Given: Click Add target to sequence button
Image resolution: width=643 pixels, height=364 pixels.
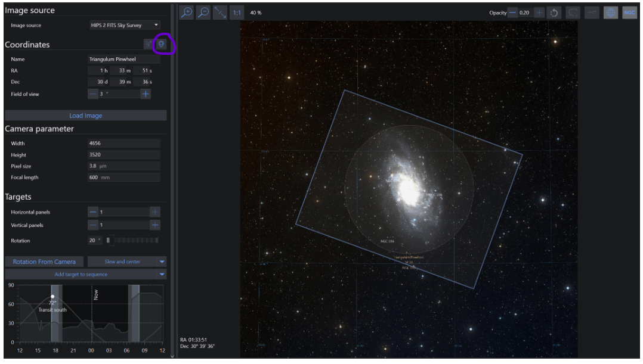Looking at the screenshot, I should point(81,274).
